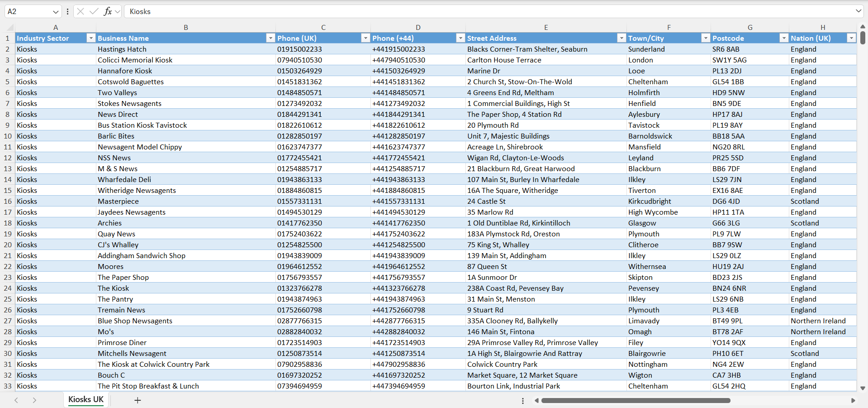
Task: Click horizontal scrollbar right arrow
Action: point(853,400)
